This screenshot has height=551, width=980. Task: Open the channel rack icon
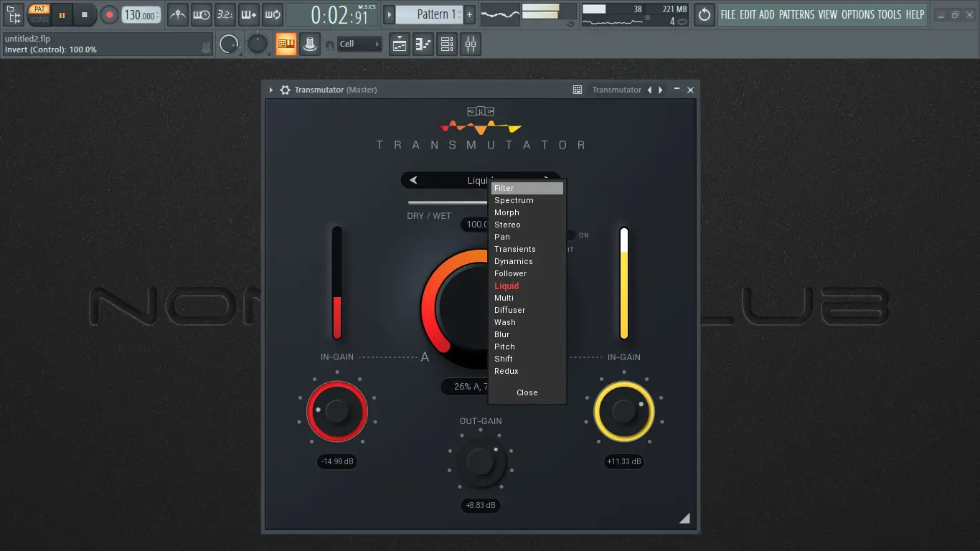[x=447, y=44]
